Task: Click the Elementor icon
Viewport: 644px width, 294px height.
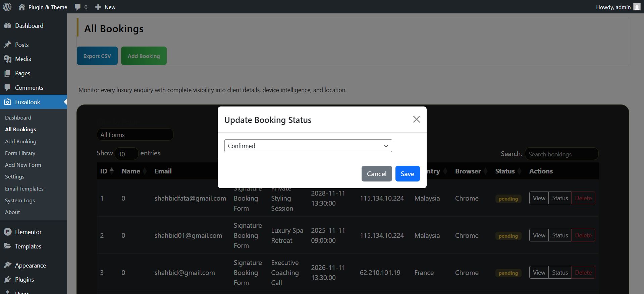Action: 7,232
